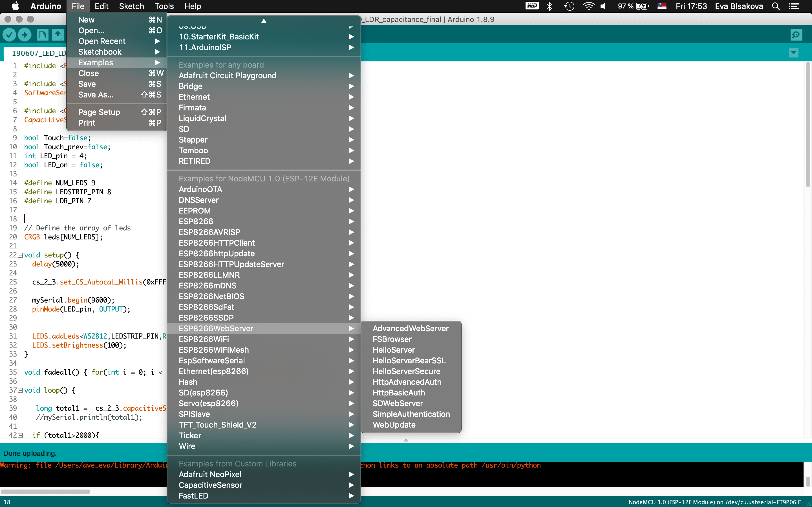812x507 pixels.
Task: Click the Open sketch up-arrow icon
Action: click(58, 35)
